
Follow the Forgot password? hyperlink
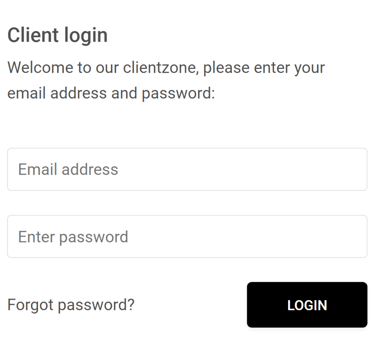(71, 305)
